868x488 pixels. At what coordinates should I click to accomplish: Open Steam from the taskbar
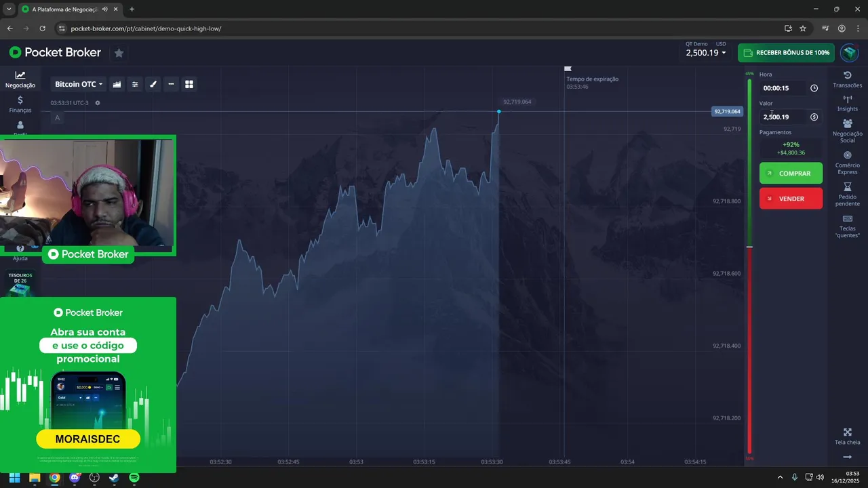click(x=114, y=478)
